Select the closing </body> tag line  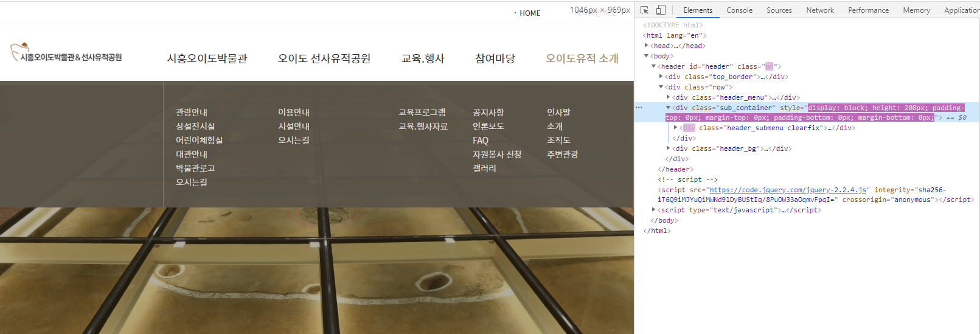664,220
